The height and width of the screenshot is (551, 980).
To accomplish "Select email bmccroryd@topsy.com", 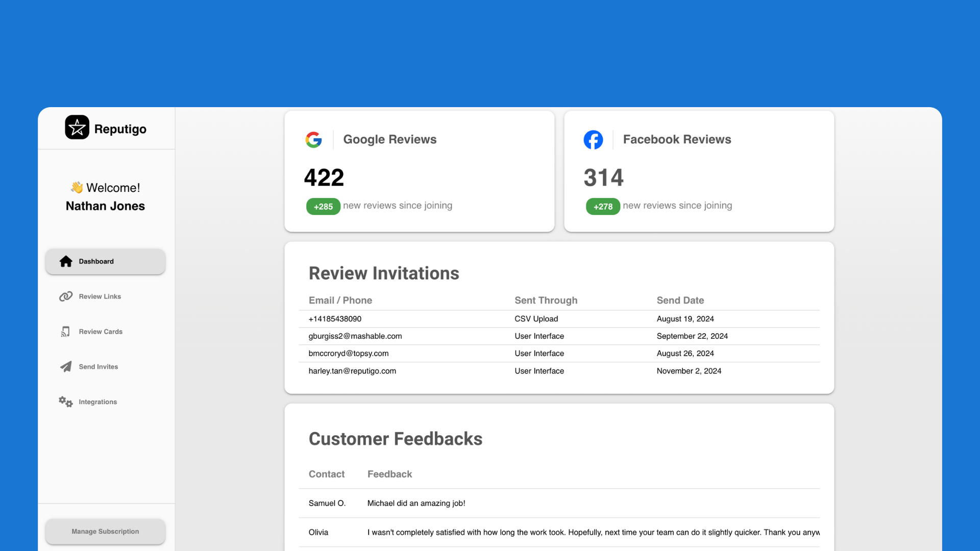I will tap(349, 354).
